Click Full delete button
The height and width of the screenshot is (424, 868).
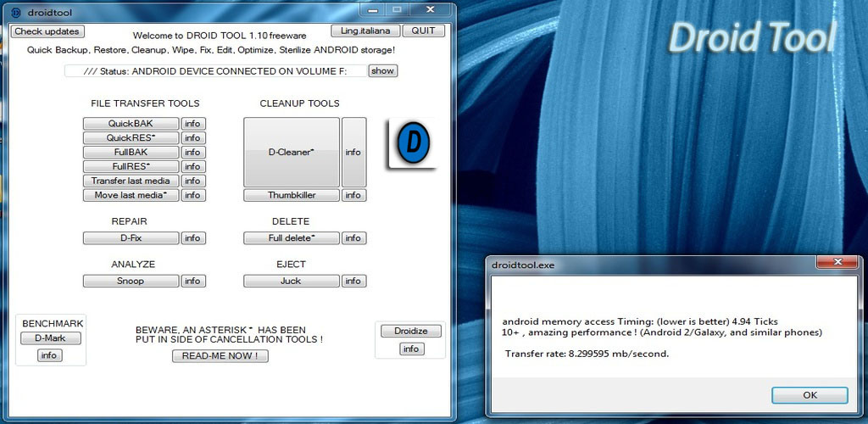point(292,238)
